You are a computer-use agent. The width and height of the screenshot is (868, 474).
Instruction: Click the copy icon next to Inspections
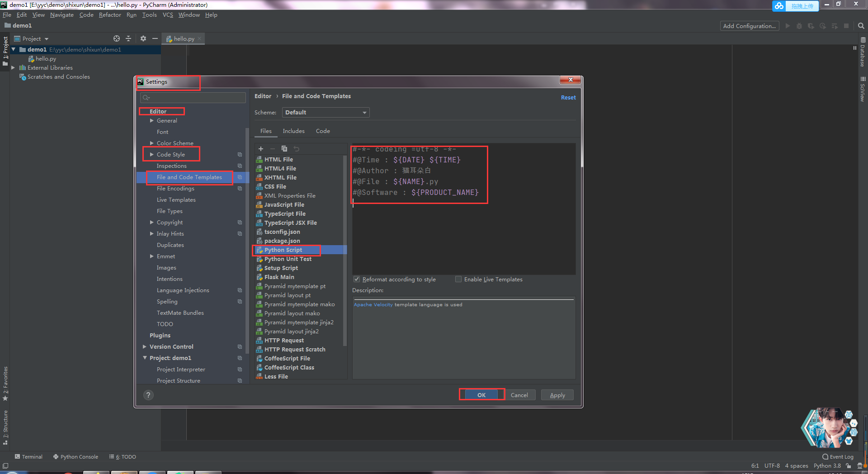pos(240,166)
